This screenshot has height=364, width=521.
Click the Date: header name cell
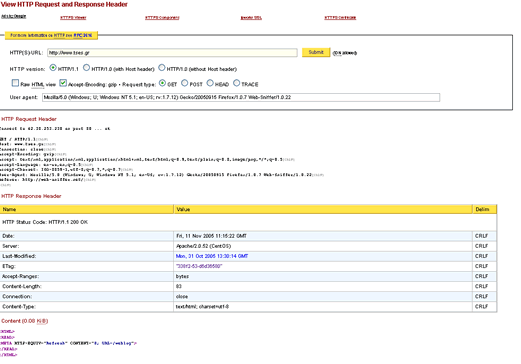[87, 236]
